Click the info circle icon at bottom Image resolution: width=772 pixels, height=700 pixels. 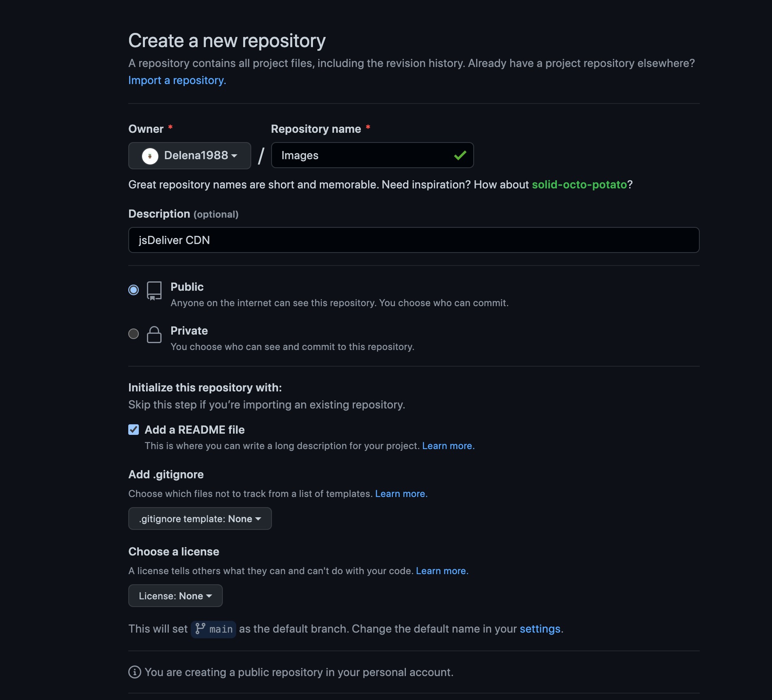click(135, 672)
